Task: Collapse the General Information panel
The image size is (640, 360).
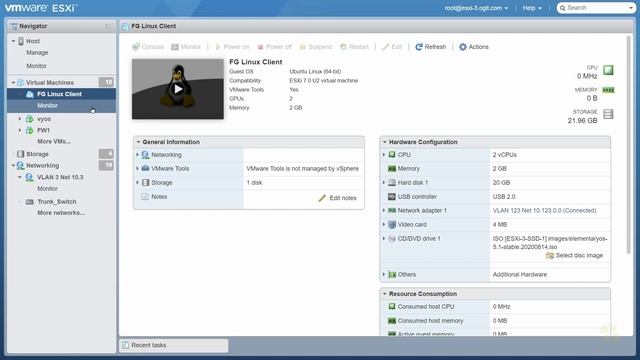Action: [x=138, y=142]
